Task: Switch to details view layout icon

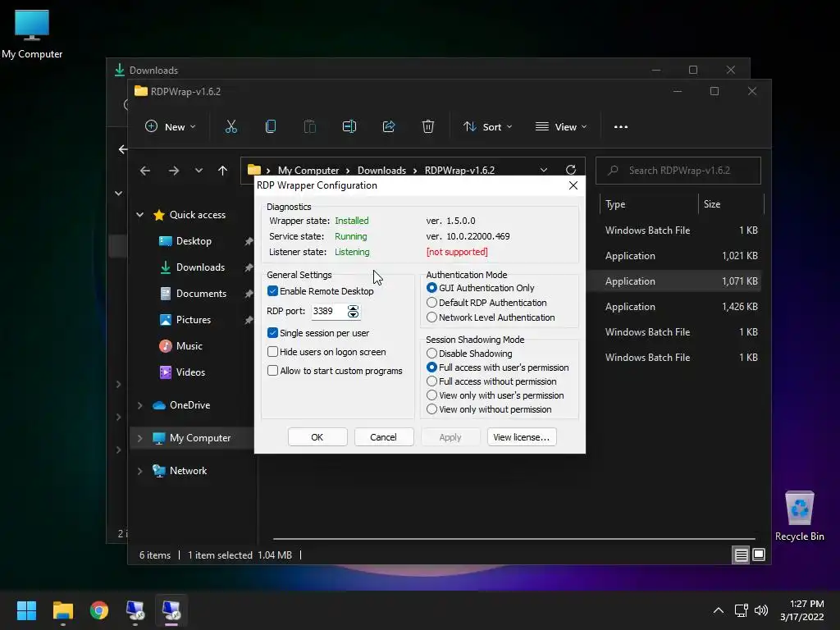Action: [741, 555]
